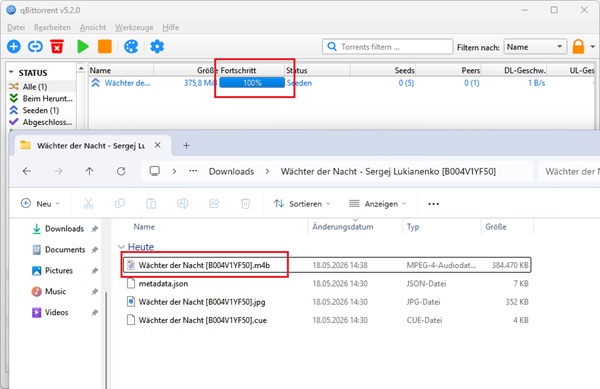This screenshot has width=600, height=389.
Task: Show hidden path via ellipsis in address bar
Action: tap(193, 171)
